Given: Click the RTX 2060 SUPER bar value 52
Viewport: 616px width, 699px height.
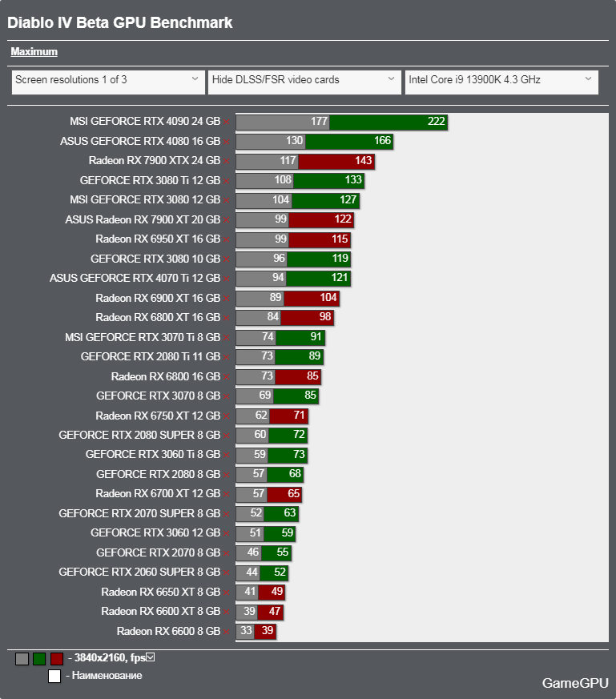Looking at the screenshot, I should (280, 572).
